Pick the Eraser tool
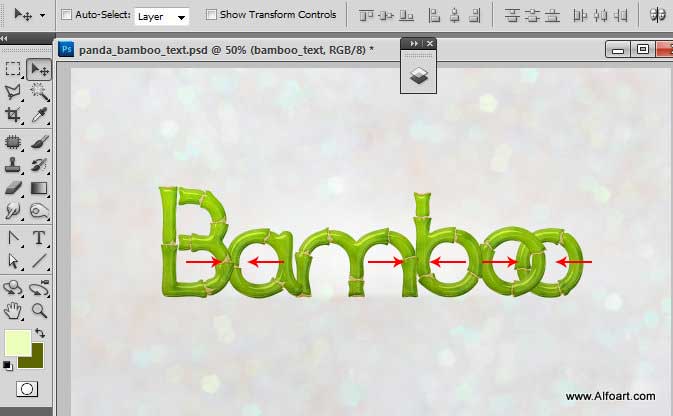Screen dimensions: 673x416 point(14,187)
